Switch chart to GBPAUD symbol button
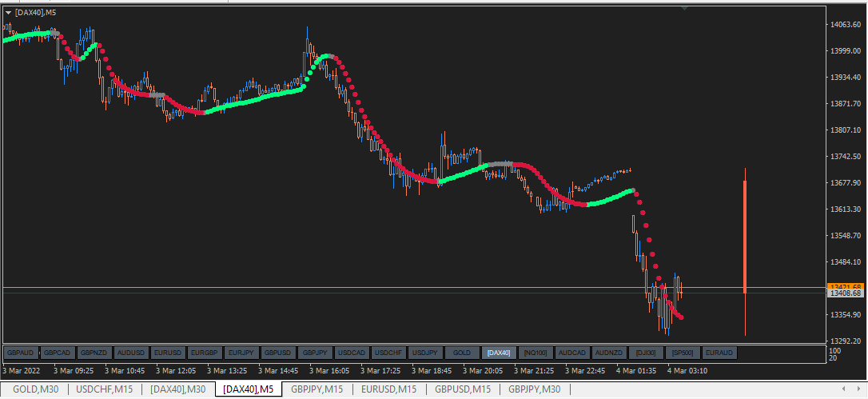Image resolution: width=868 pixels, height=399 pixels. click(x=21, y=353)
